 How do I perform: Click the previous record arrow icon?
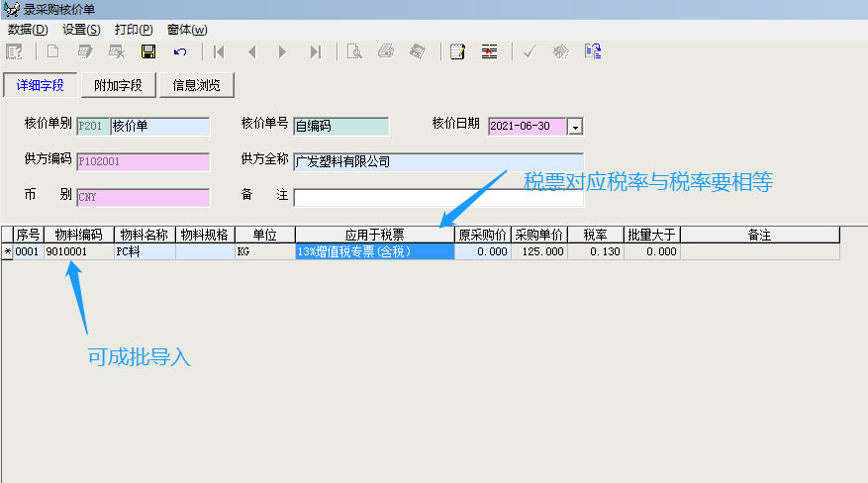(x=251, y=51)
